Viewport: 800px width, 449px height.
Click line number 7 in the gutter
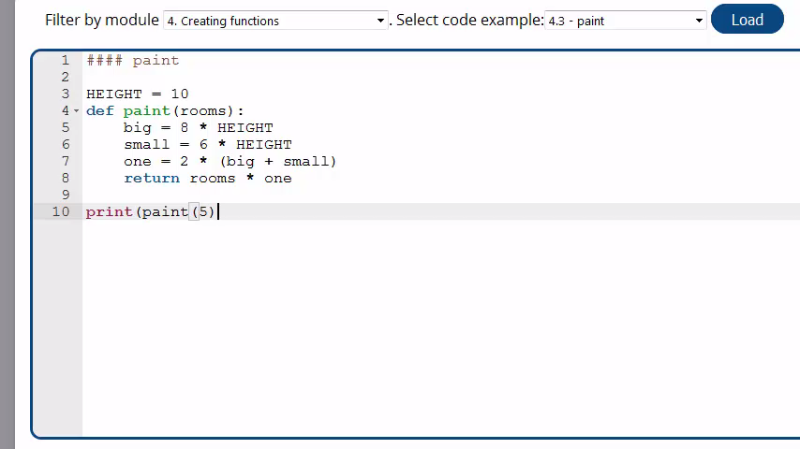(x=65, y=162)
